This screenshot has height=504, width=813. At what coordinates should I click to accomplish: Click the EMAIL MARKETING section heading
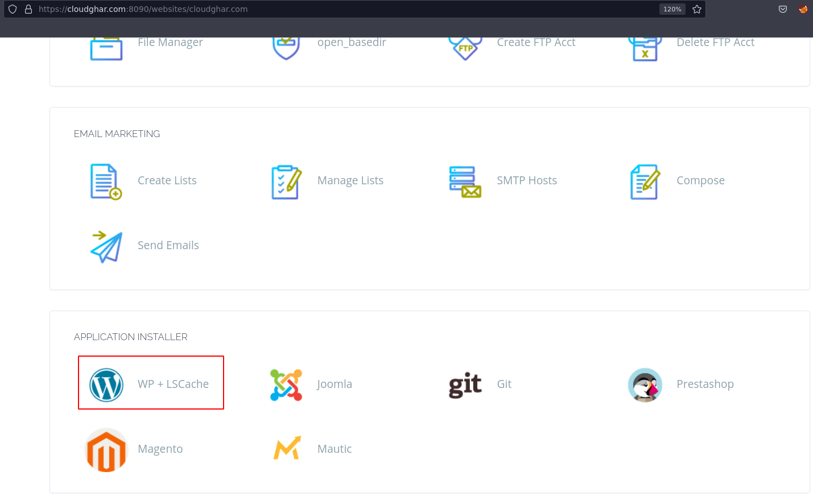click(x=117, y=134)
